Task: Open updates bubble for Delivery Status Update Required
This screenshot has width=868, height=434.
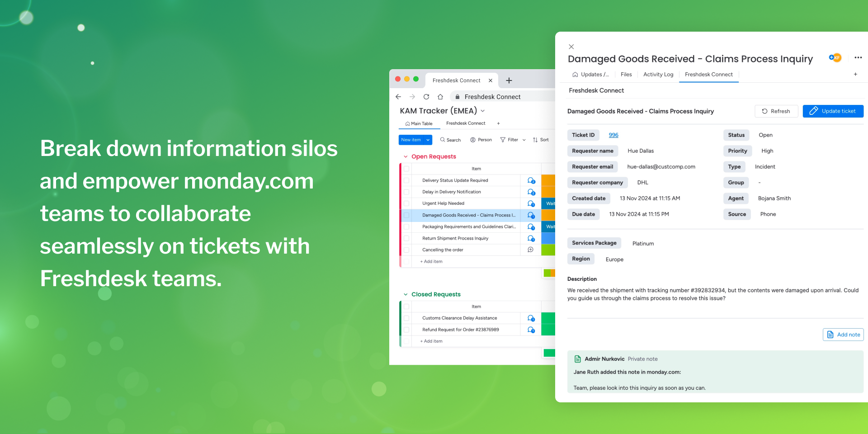Action: click(531, 180)
